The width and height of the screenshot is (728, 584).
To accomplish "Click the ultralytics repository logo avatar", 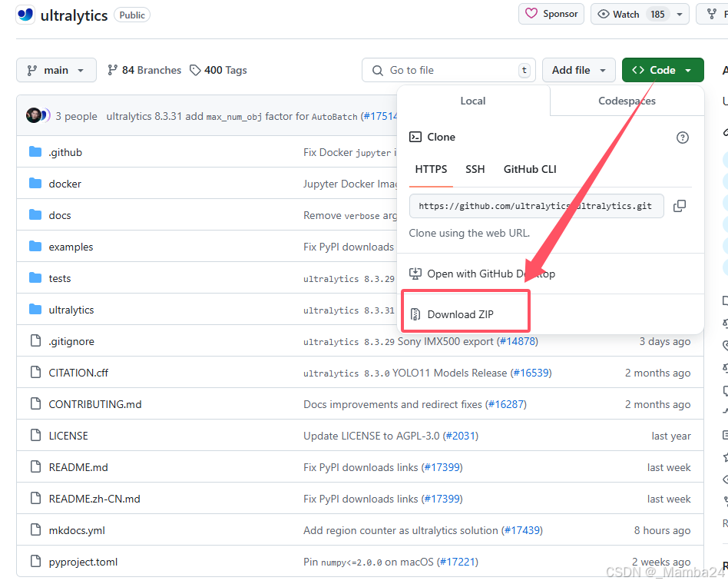I will tap(25, 15).
